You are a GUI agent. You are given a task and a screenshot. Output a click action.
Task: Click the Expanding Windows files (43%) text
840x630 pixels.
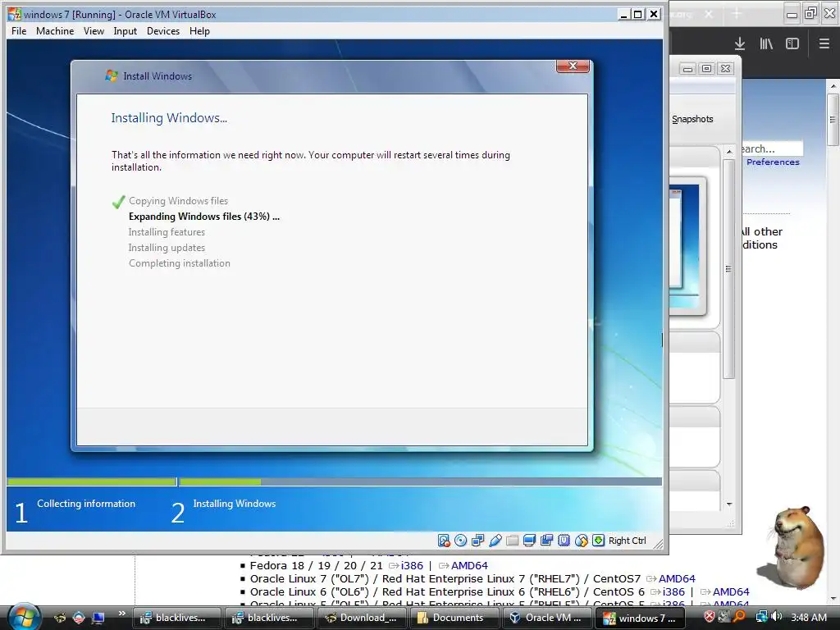204,217
